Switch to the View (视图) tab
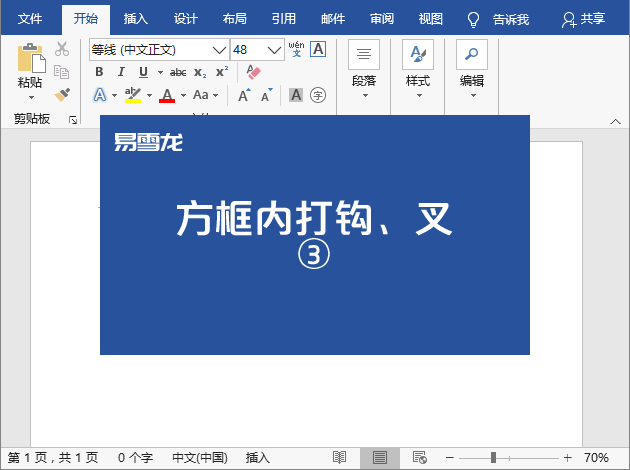 click(431, 18)
